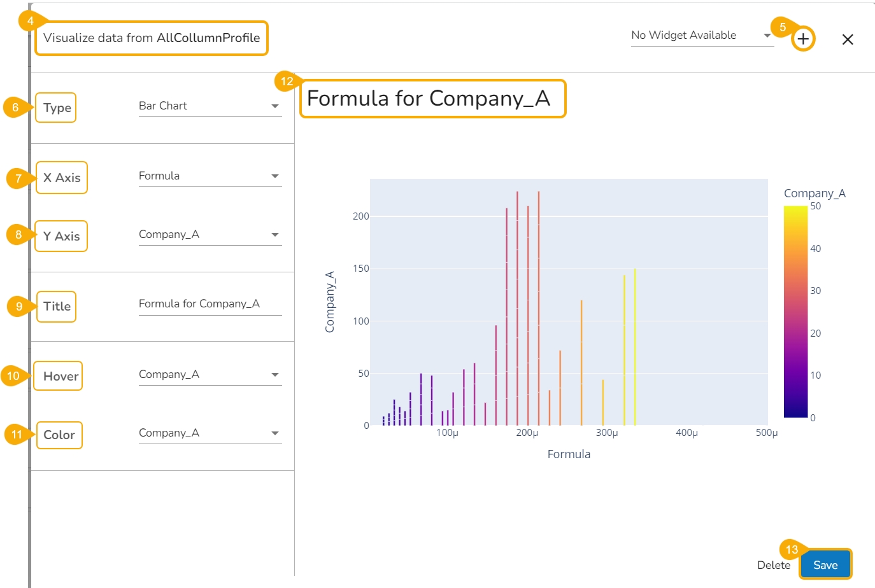Close the visualization dialog with X
Image resolution: width=875 pixels, height=588 pixels.
[848, 39]
